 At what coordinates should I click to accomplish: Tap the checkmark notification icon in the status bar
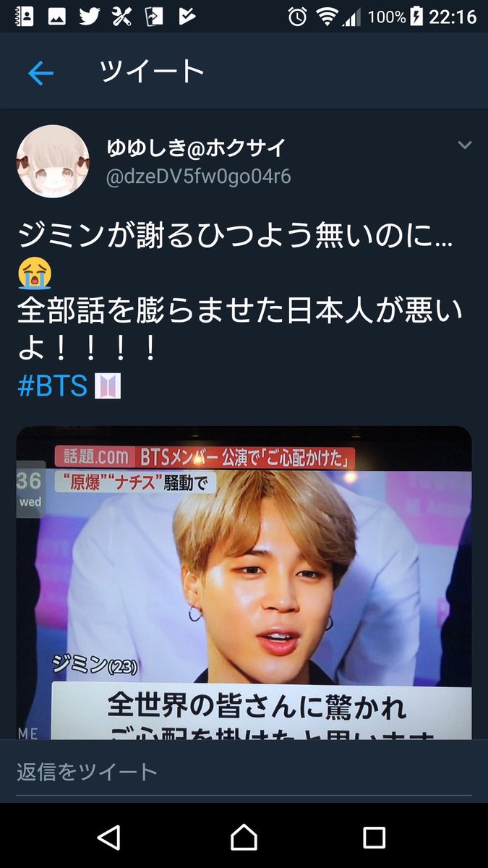pyautogui.click(x=187, y=17)
